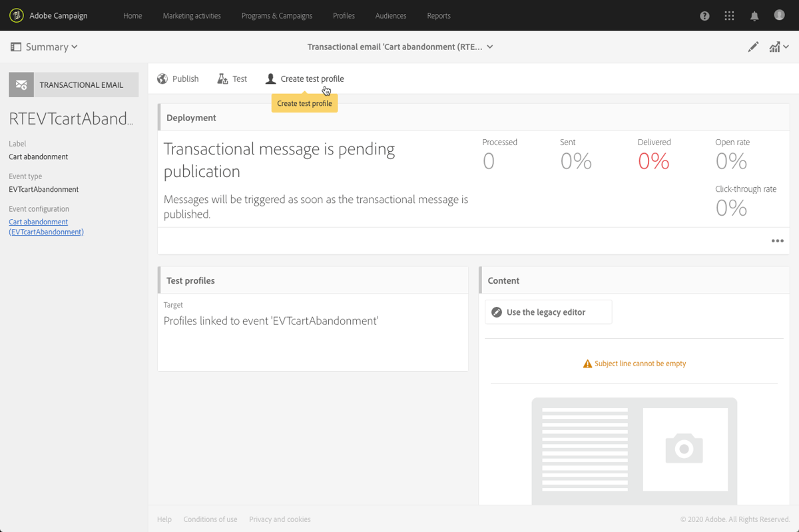This screenshot has height=532, width=799.
Task: Click the 'Use the legacy editor' button
Action: coord(548,312)
